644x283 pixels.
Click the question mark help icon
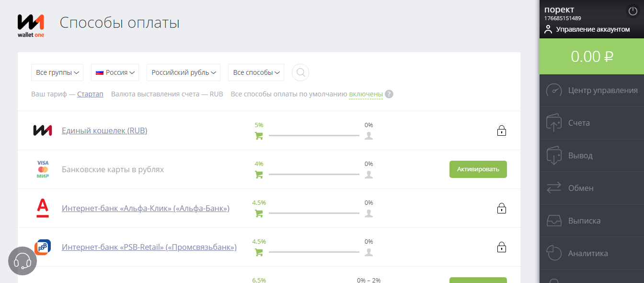pos(389,94)
